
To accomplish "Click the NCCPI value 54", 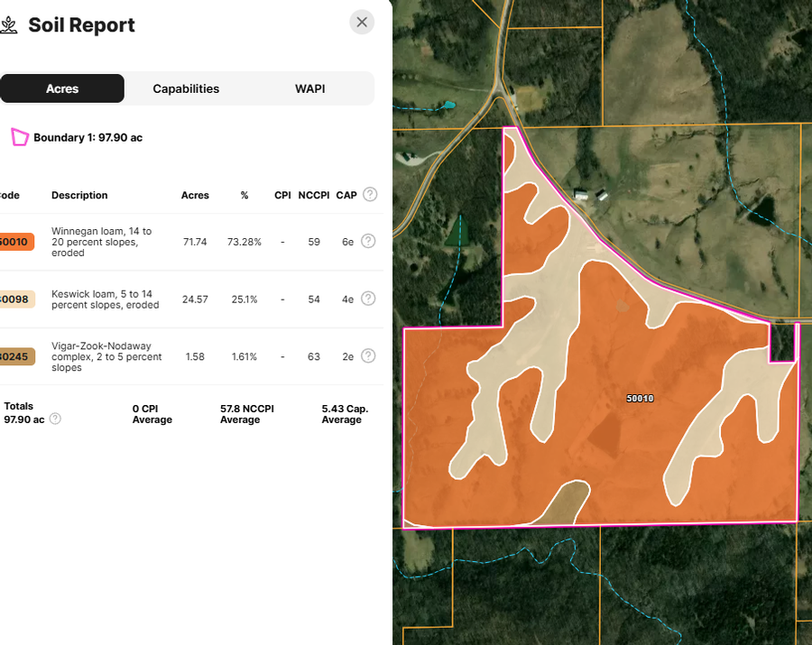I will 314,299.
